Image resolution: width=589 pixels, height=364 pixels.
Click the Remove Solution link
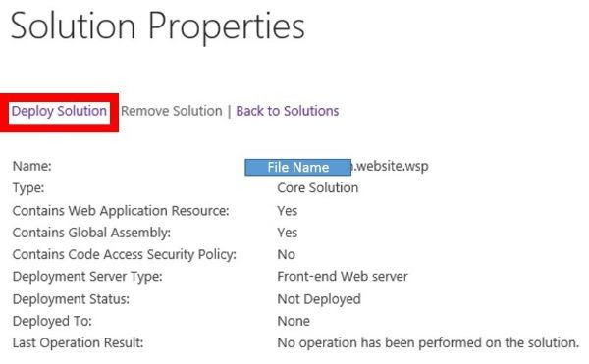(172, 111)
